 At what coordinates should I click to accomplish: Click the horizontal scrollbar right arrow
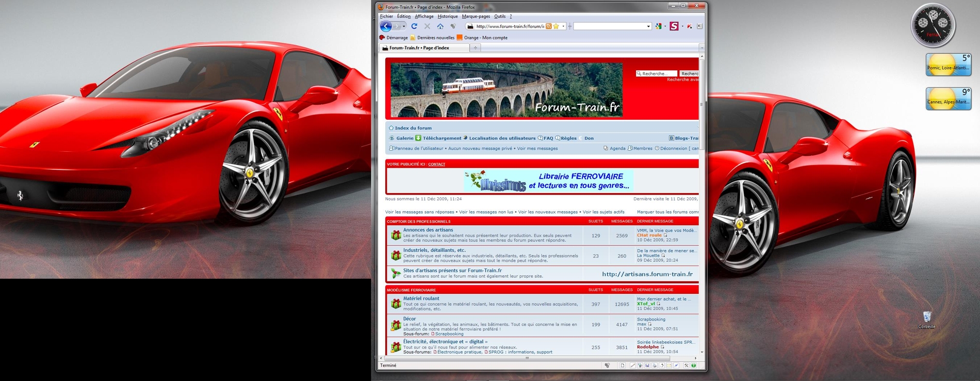(695, 358)
